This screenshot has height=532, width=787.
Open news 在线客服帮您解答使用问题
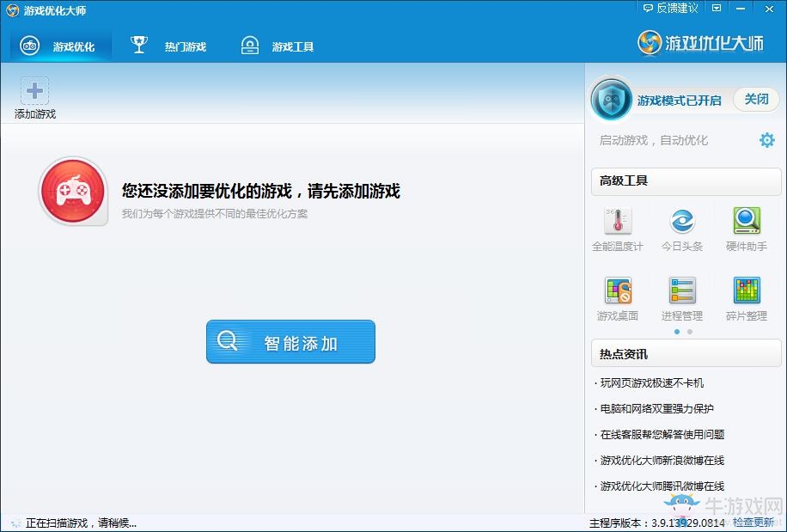[662, 434]
